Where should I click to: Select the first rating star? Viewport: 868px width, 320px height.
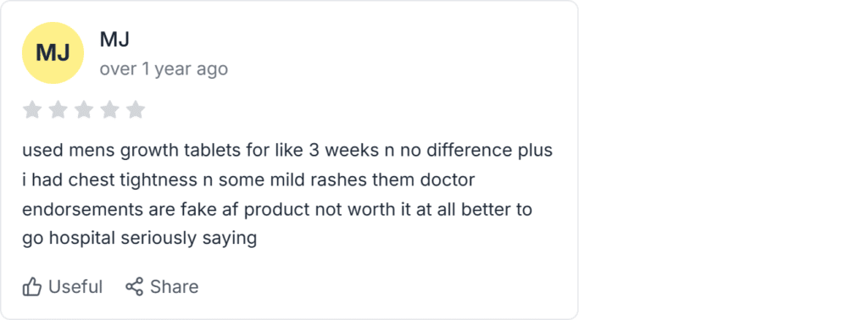(32, 109)
